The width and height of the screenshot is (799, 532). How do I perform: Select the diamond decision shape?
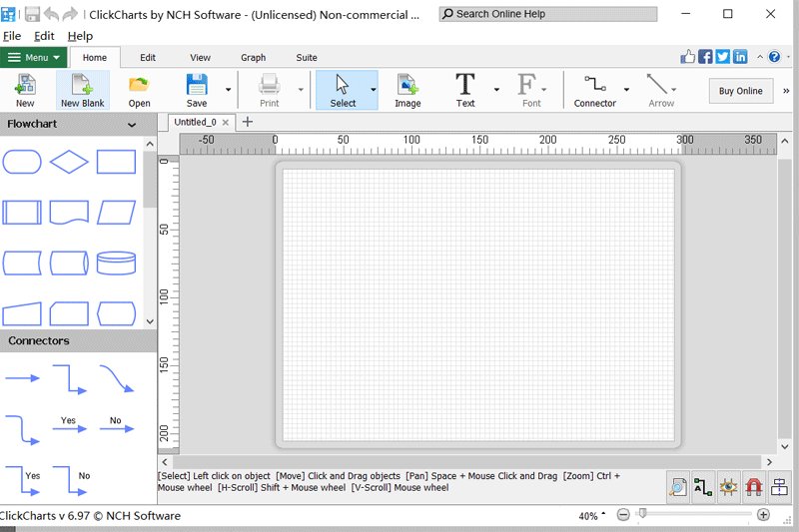tap(69, 162)
